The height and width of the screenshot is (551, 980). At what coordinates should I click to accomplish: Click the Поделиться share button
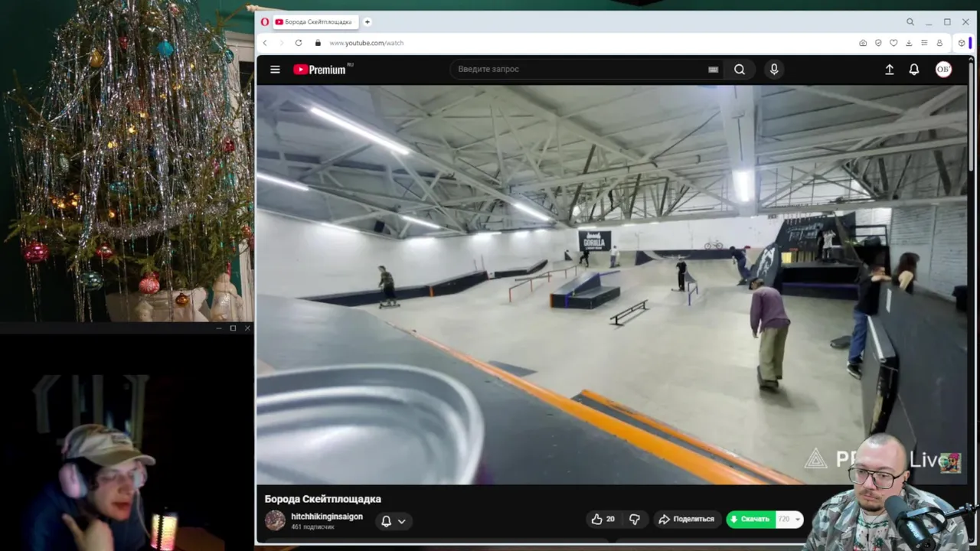click(686, 519)
